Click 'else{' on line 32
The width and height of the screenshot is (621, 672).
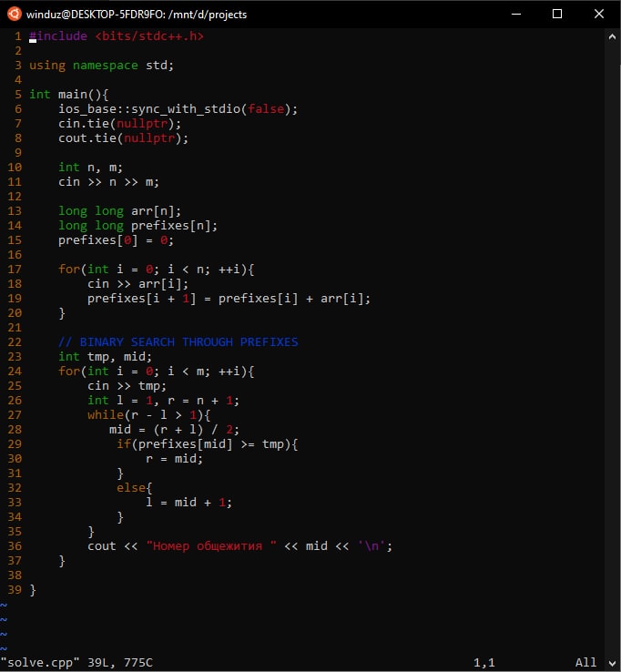[x=134, y=488]
